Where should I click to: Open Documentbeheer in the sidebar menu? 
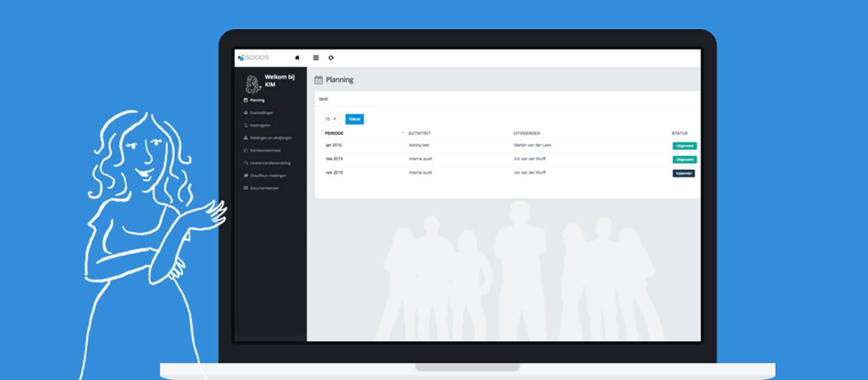click(264, 188)
